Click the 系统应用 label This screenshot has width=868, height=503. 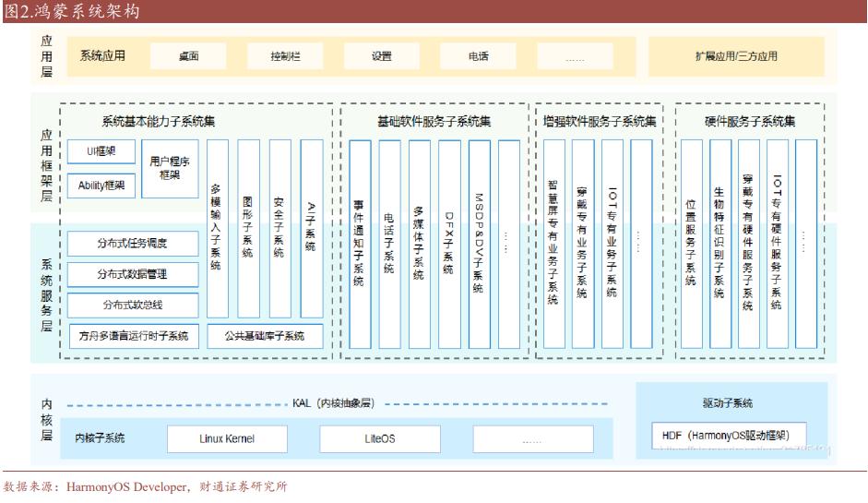click(103, 55)
